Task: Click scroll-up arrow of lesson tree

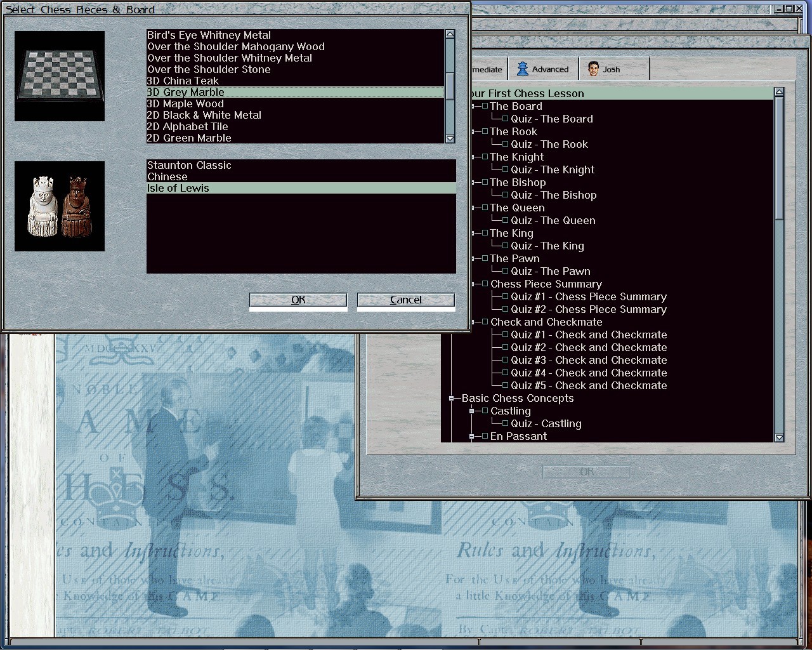Action: click(x=779, y=93)
